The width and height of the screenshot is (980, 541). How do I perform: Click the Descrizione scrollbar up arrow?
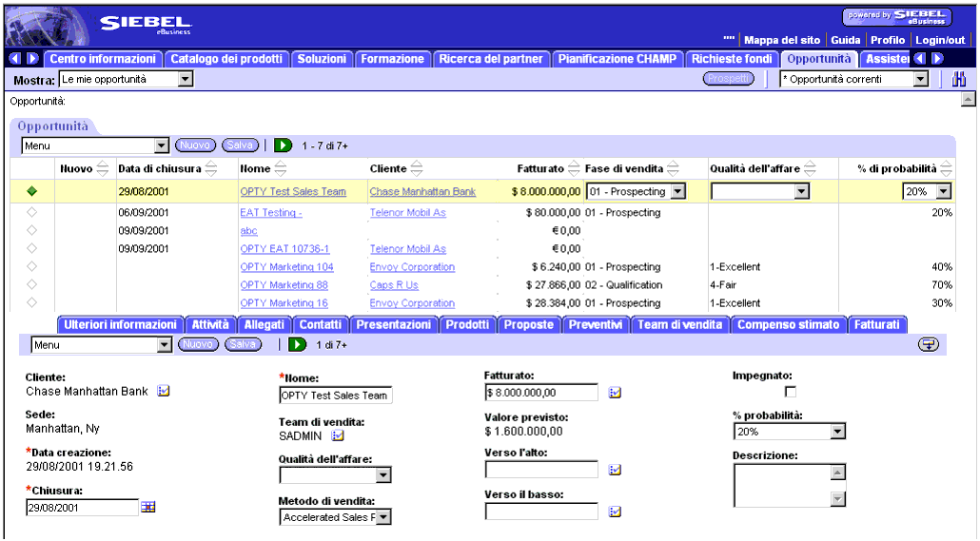[838, 473]
